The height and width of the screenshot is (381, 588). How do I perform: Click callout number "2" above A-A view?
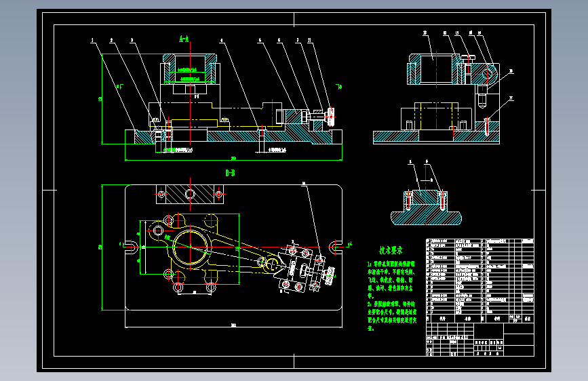coord(111,40)
